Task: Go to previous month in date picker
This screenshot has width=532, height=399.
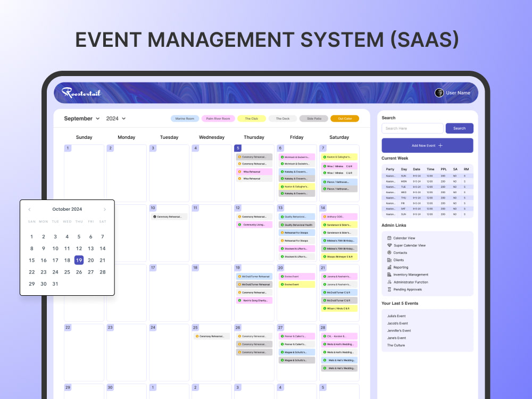Action: (x=29, y=209)
